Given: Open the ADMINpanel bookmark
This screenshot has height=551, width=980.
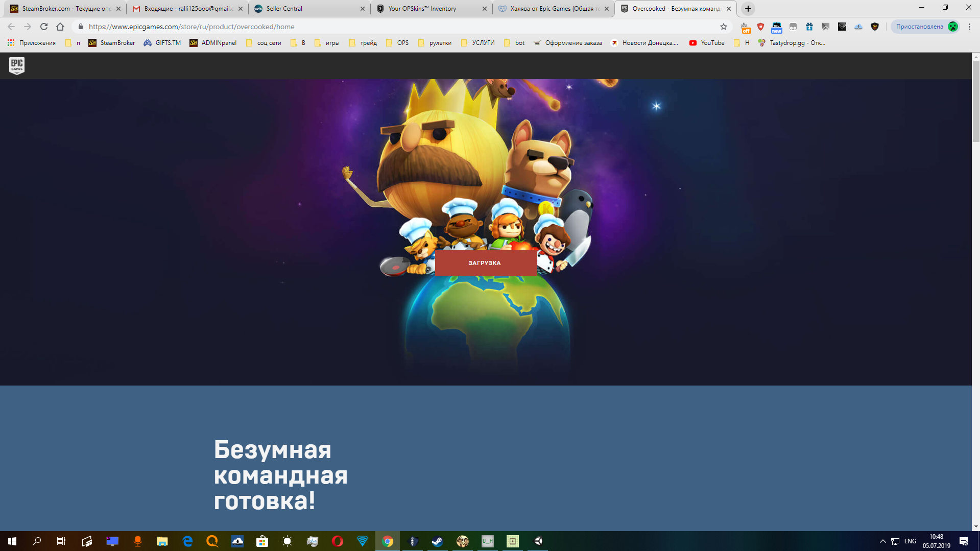Looking at the screenshot, I should (213, 43).
